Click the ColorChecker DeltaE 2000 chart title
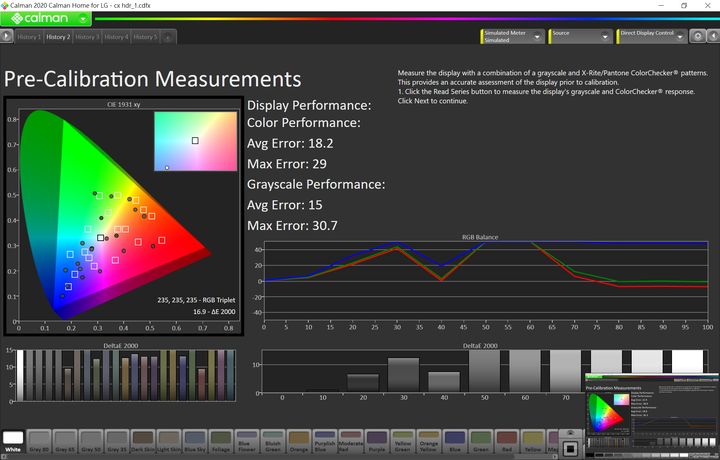Screen dimensions: 720x460 click(121, 346)
